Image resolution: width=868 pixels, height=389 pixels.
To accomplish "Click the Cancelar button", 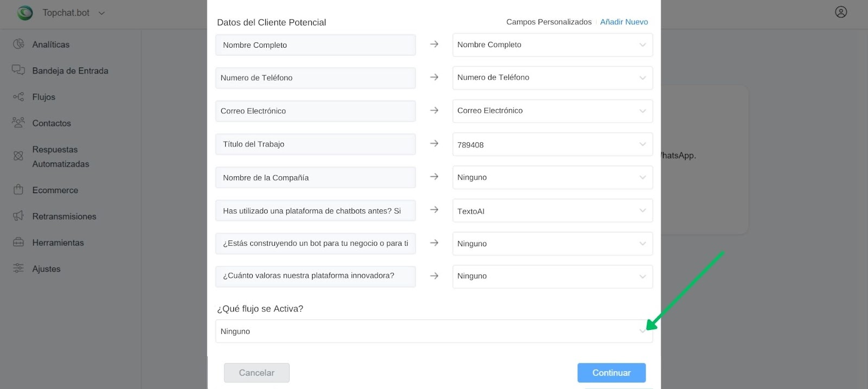I will [x=257, y=373].
